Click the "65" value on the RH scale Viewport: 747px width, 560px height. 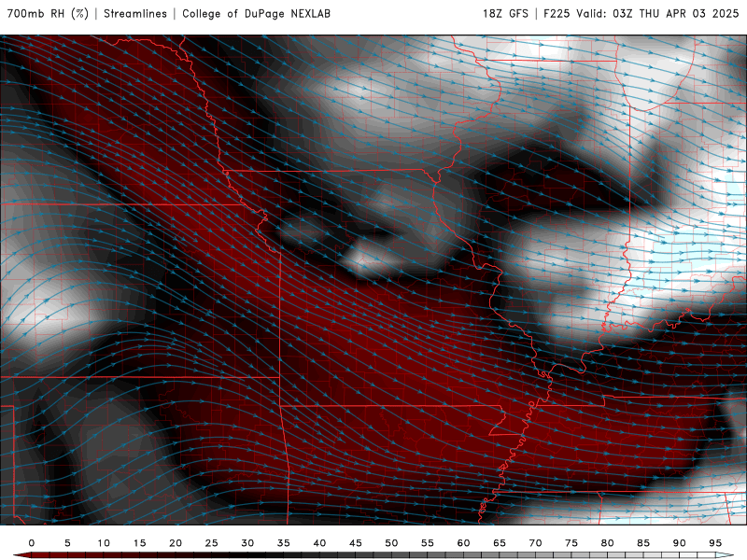tap(500, 543)
